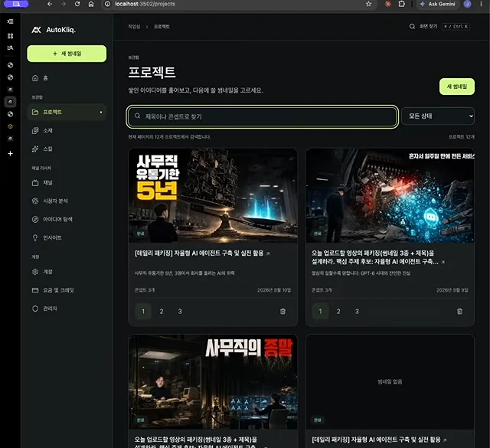The height and width of the screenshot is (448, 490).
Task: Click the '썸네일 없음' empty thumbnail card
Action: pos(390,381)
